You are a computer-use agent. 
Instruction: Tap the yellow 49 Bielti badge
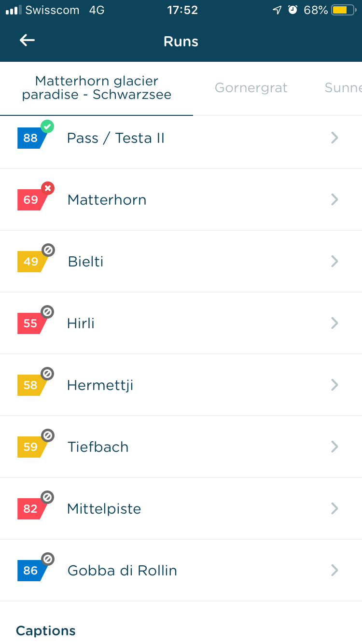point(32,262)
